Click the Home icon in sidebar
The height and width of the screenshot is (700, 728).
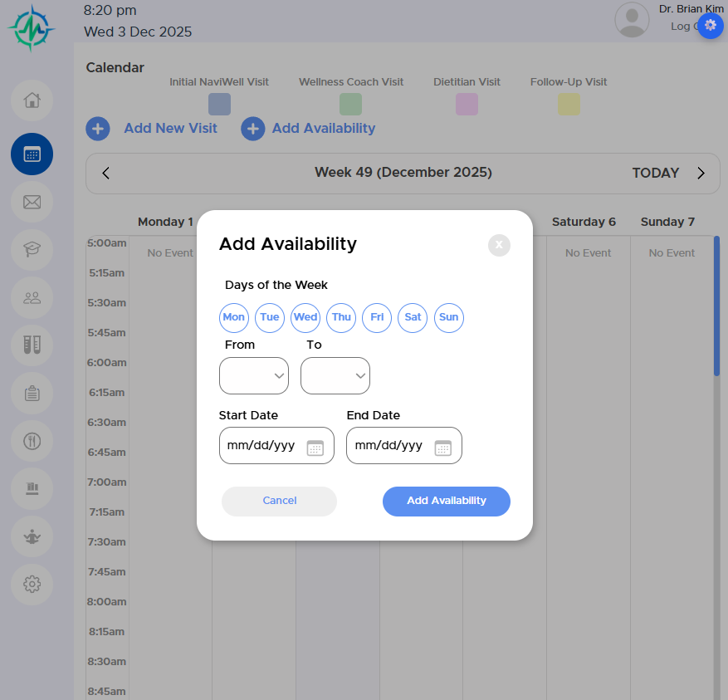point(32,100)
